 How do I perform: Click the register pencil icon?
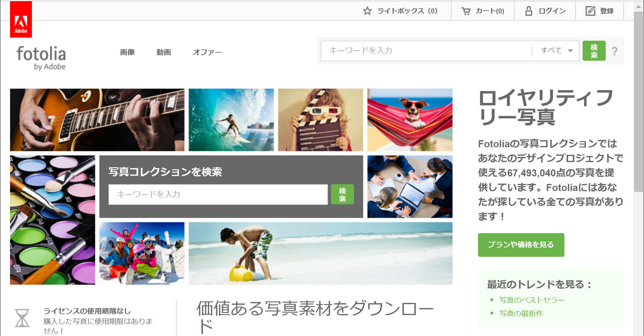590,11
